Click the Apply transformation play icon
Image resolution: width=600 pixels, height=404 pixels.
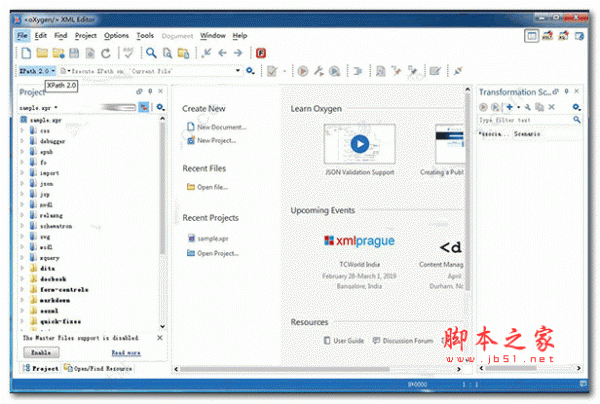pyautogui.click(x=303, y=71)
